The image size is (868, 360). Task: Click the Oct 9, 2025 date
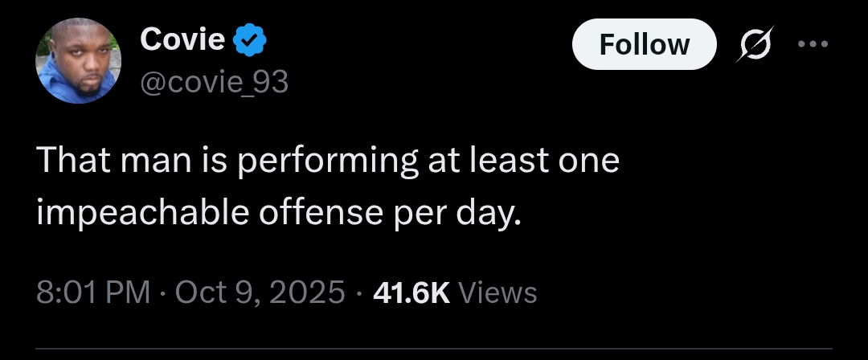coord(260,292)
